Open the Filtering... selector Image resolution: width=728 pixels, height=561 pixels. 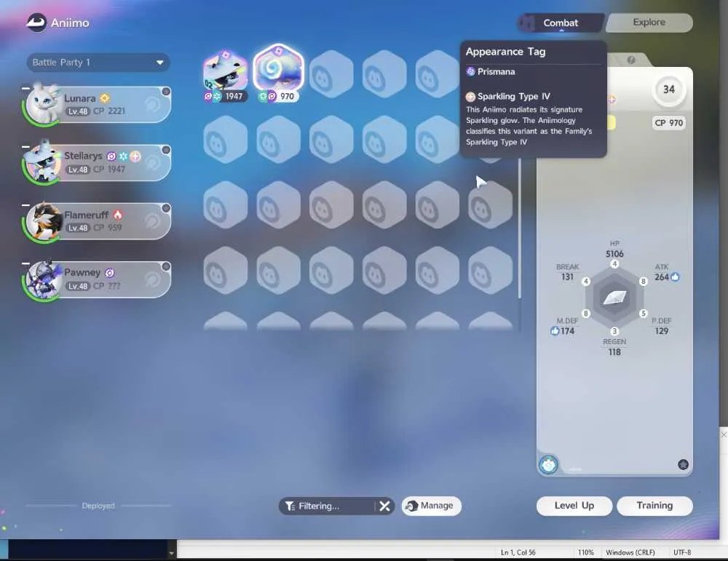click(327, 506)
